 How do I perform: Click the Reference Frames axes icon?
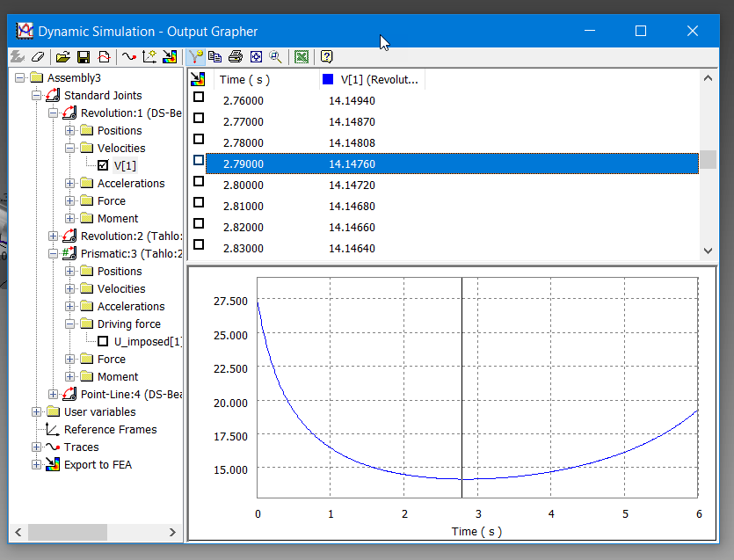(53, 429)
